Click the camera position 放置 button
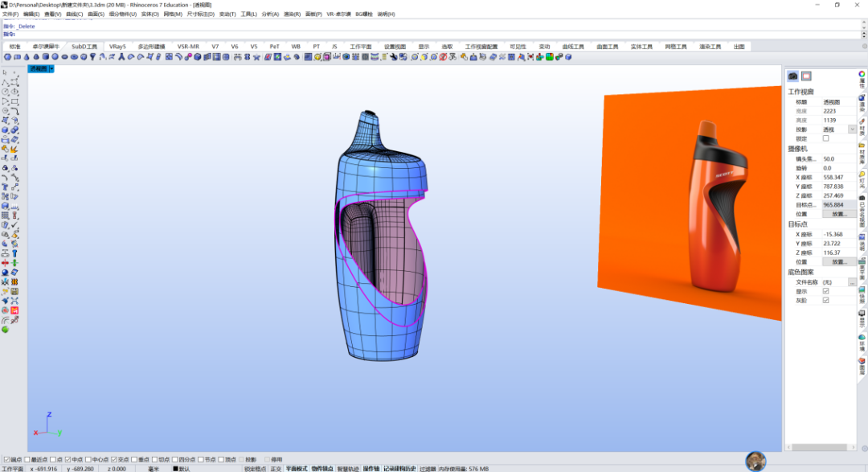The width and height of the screenshot is (868, 472). (x=839, y=214)
